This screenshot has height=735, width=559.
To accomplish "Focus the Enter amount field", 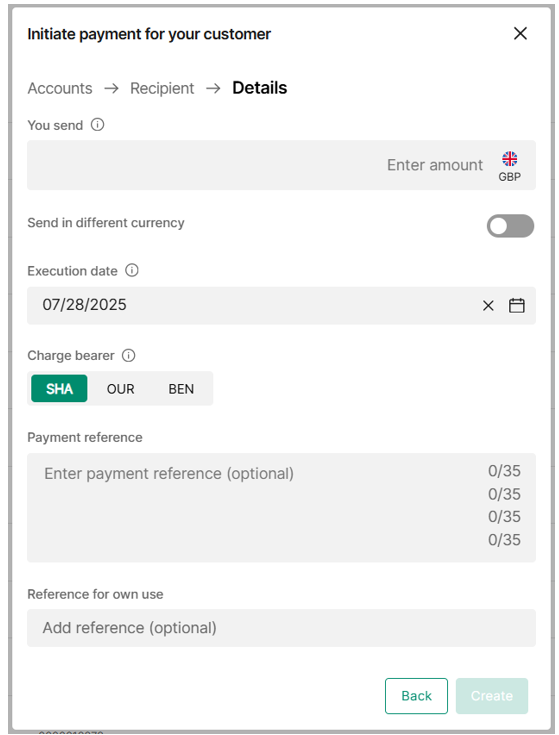I will pos(281,165).
